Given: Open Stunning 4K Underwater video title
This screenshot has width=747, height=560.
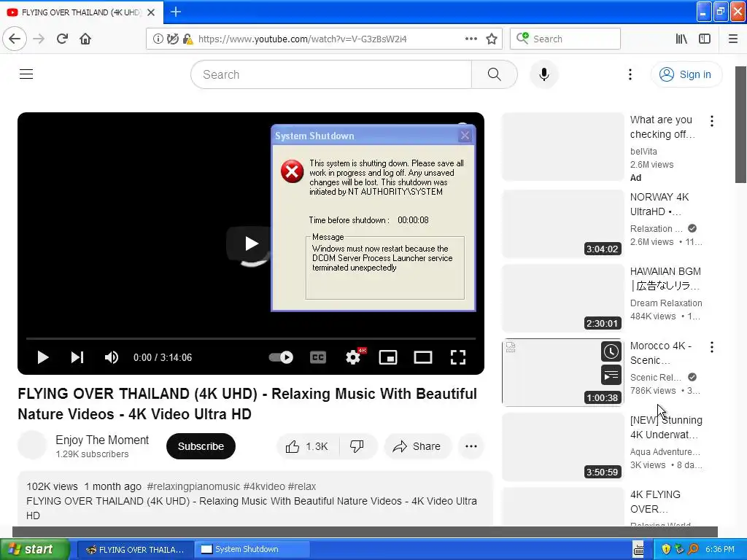Looking at the screenshot, I should coord(666,427).
